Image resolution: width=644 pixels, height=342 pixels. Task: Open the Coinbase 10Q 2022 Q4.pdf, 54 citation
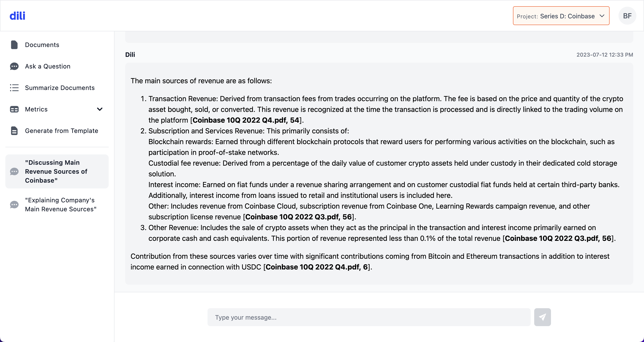click(x=246, y=120)
